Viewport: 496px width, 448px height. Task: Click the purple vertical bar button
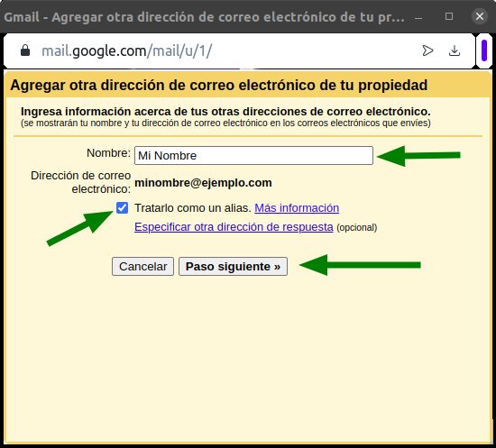click(x=484, y=50)
